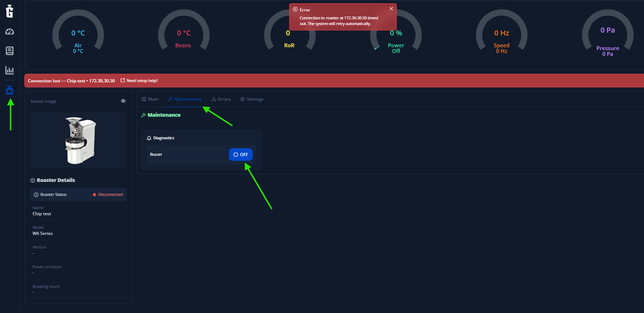Image resolution: width=644 pixels, height=313 pixels.
Task: Dismiss the Error notification with X
Action: [391, 9]
